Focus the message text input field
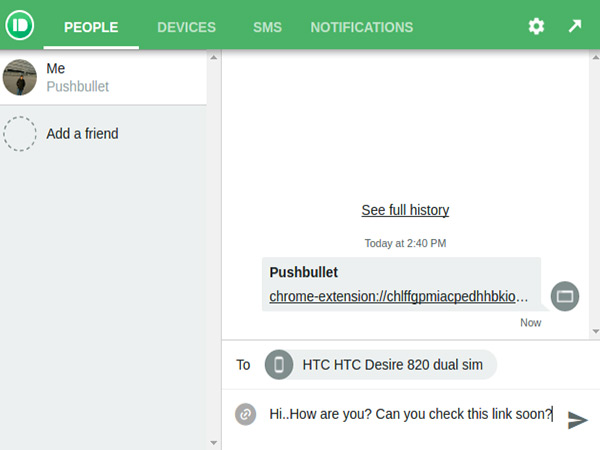 pyautogui.click(x=411, y=414)
